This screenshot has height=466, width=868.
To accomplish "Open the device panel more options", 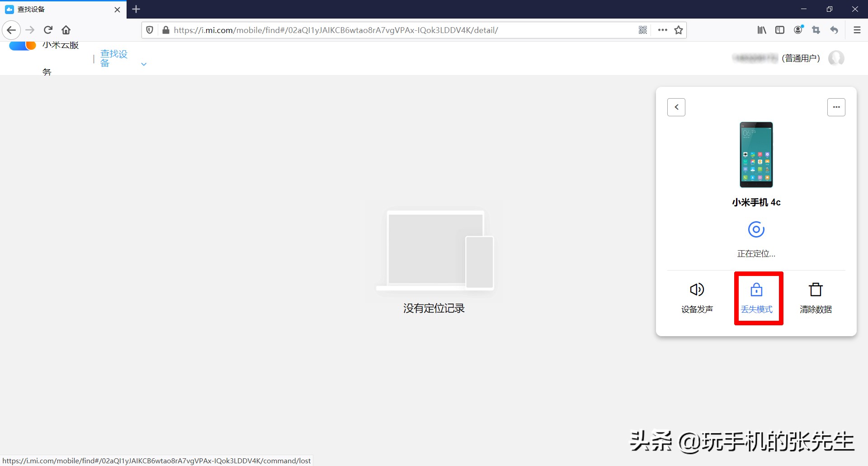I will point(836,107).
